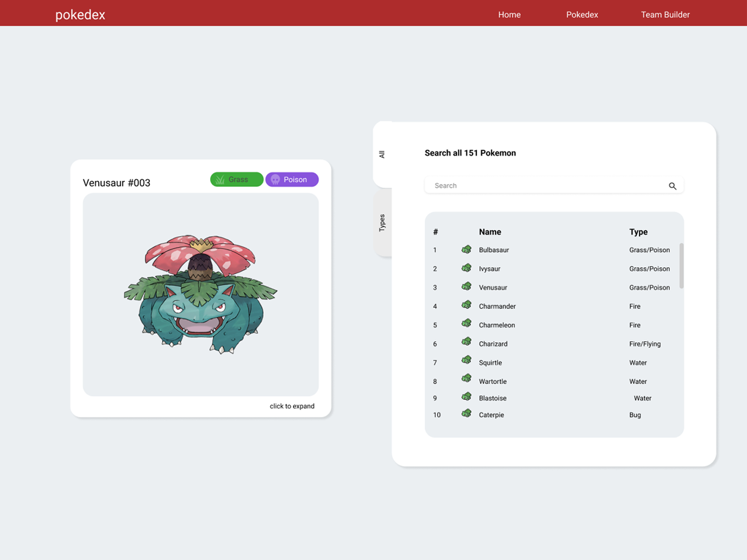Click the pokedex logo text

pos(80,15)
